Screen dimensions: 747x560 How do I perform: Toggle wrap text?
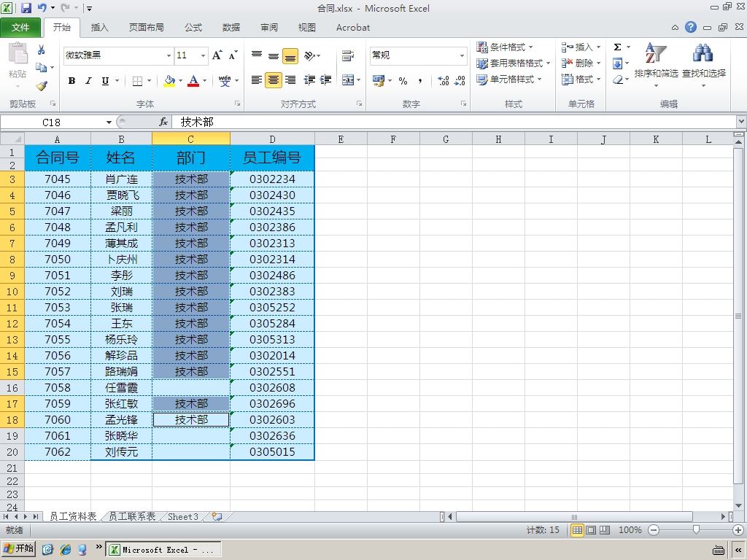click(348, 55)
